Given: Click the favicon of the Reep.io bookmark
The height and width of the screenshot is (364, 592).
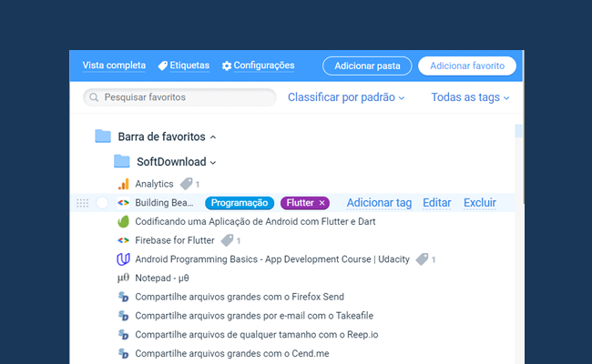Looking at the screenshot, I should (x=124, y=335).
